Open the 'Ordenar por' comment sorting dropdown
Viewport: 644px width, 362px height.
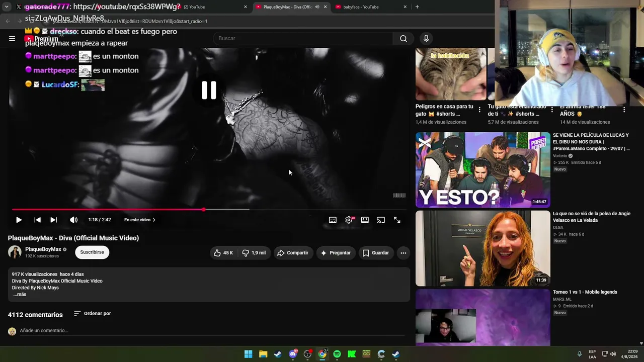click(92, 314)
